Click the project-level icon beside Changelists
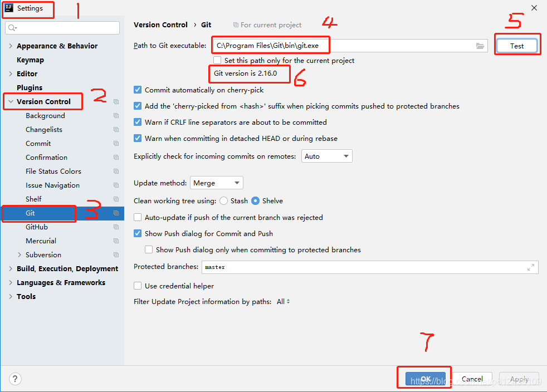 click(116, 129)
